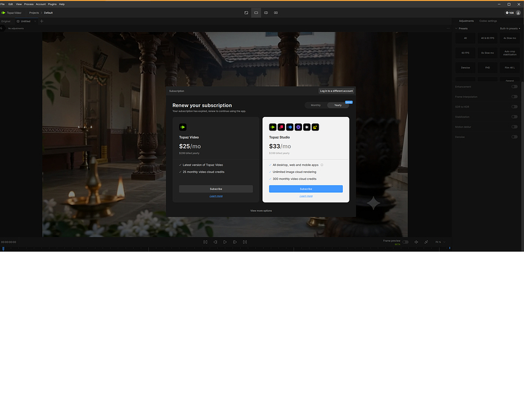Screen dimensions: 524x420
Task: Open the Fit % zoom dropdown
Action: point(440,242)
